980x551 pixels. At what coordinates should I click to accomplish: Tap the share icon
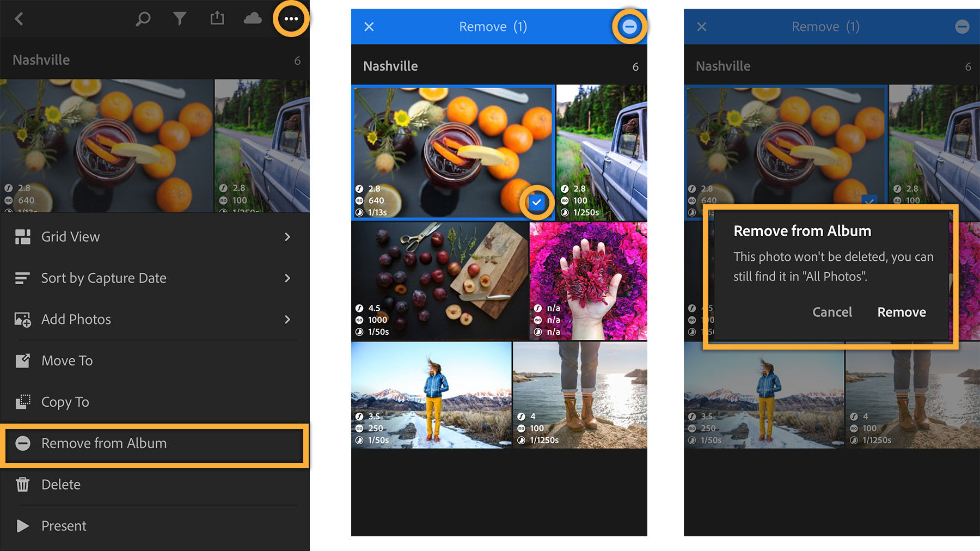pyautogui.click(x=217, y=18)
